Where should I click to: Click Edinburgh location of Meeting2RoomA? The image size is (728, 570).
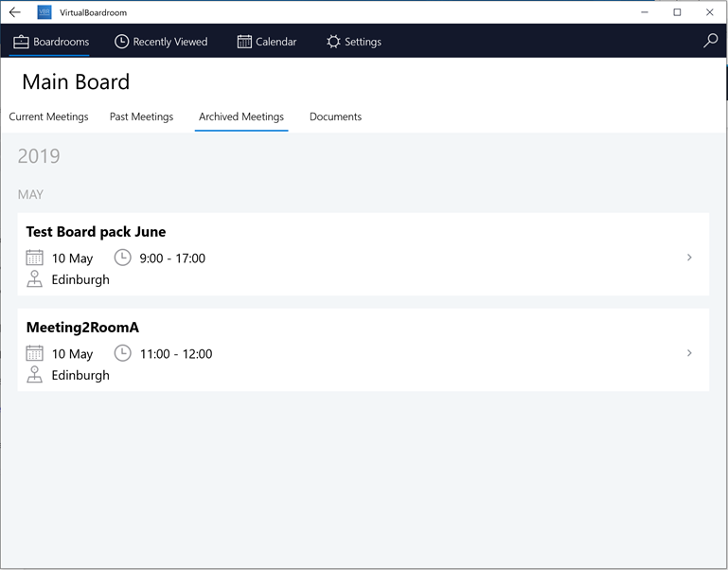coord(80,375)
